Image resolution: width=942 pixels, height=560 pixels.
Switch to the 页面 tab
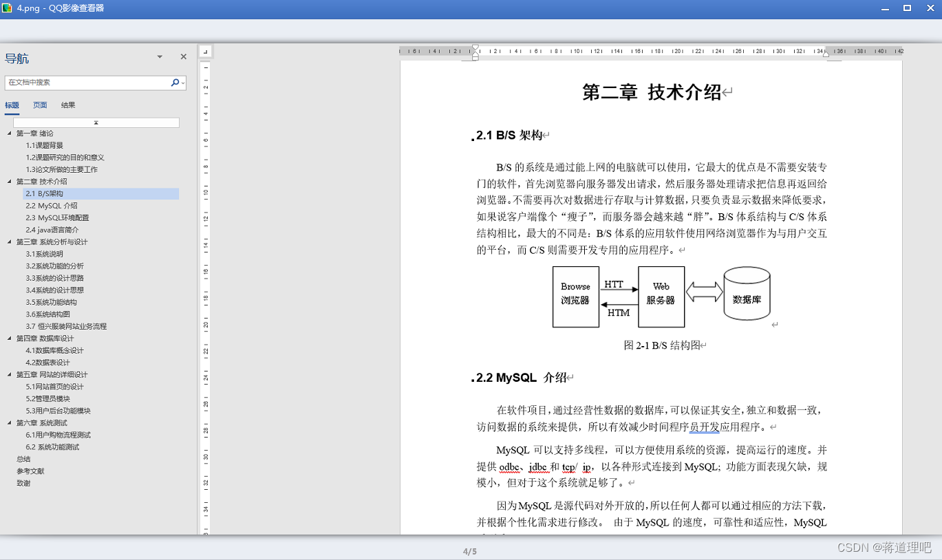point(40,105)
